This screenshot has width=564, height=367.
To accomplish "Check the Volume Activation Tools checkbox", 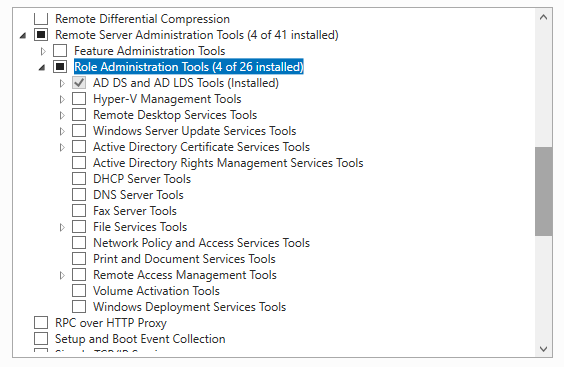I will [x=79, y=291].
